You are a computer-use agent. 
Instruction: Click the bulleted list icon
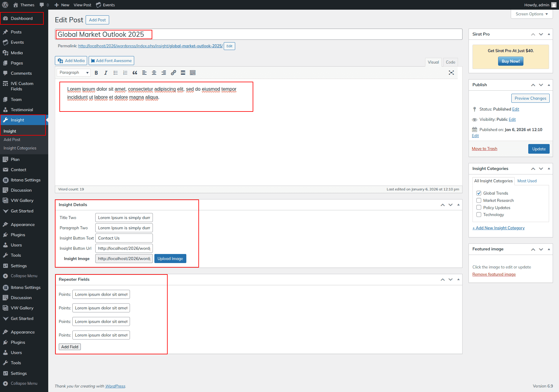click(115, 73)
